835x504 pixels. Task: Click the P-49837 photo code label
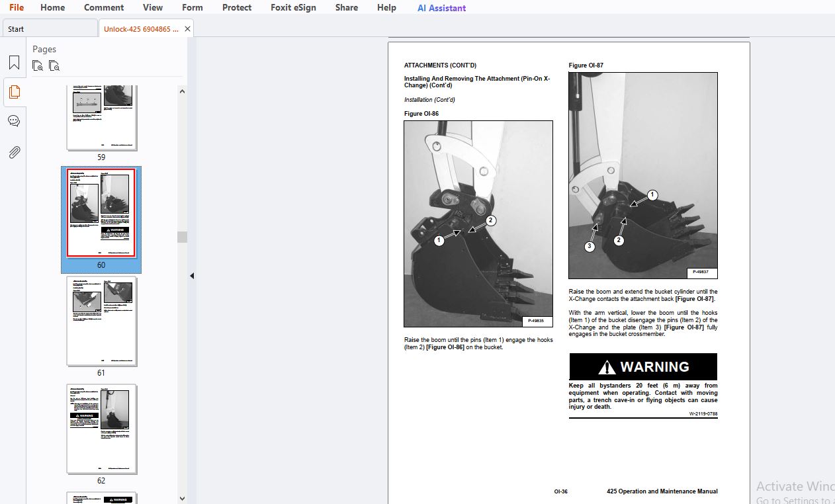tap(702, 272)
